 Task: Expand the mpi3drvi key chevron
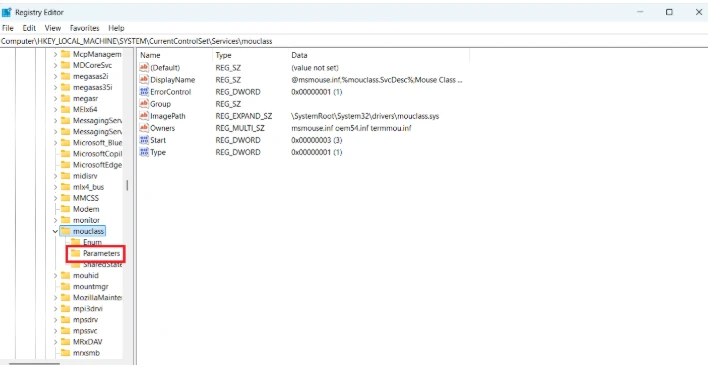(x=55, y=309)
